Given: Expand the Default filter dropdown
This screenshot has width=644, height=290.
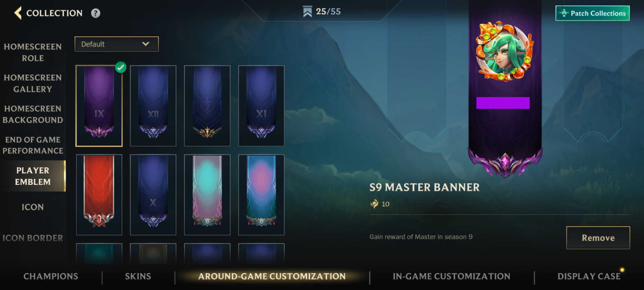Looking at the screenshot, I should [x=116, y=44].
